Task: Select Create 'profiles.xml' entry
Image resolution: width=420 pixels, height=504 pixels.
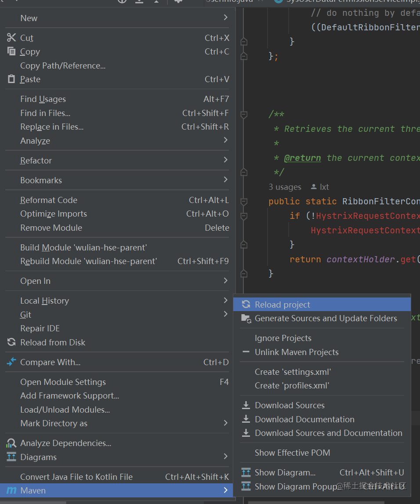Action: pyautogui.click(x=322, y=385)
